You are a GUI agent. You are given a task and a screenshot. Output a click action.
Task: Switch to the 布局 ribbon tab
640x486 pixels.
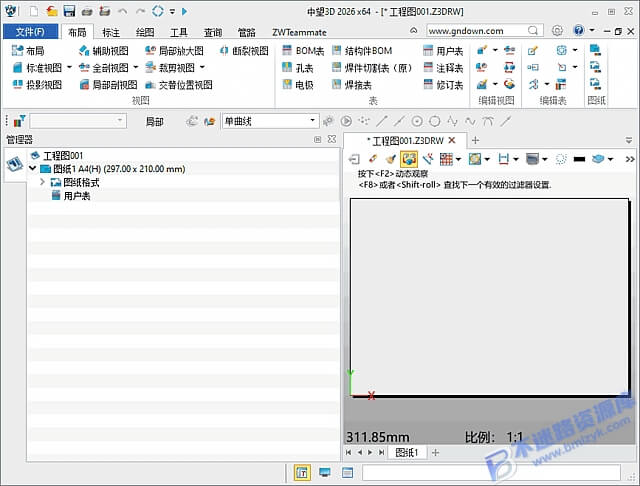coord(77,32)
